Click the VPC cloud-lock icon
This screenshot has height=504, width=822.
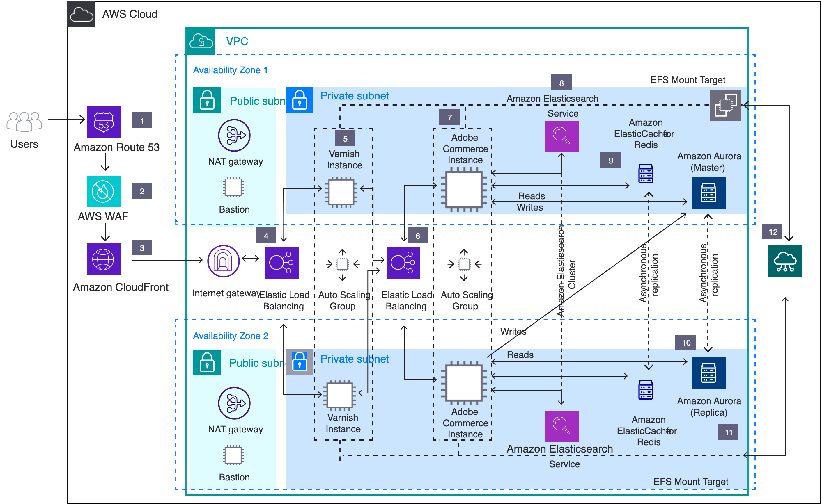point(201,41)
